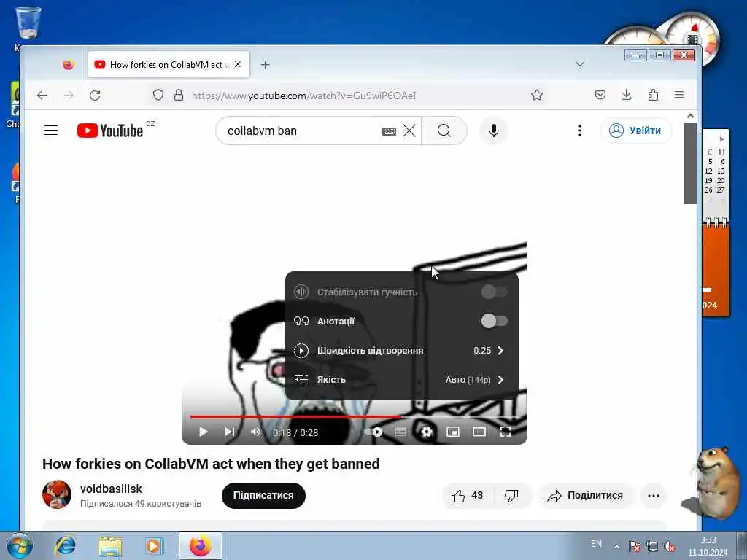
Task: Enable miniplayer mode
Action: click(452, 432)
